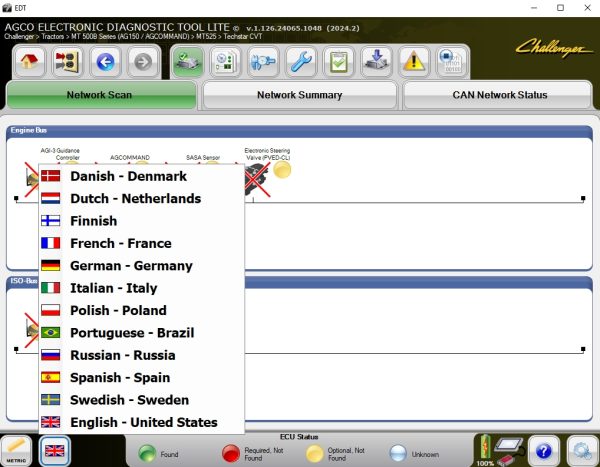Click the UK flag language selector button
Screen dimensions: 600x467
click(x=55, y=451)
